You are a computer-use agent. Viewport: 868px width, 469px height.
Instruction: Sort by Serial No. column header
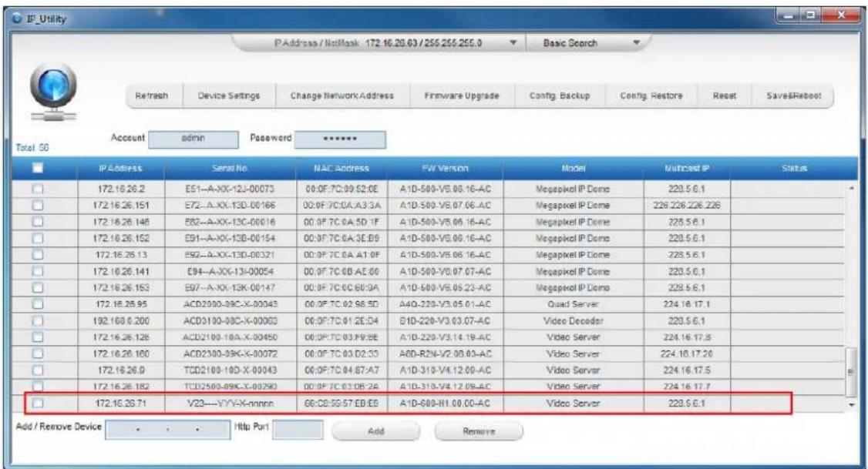tap(230, 168)
